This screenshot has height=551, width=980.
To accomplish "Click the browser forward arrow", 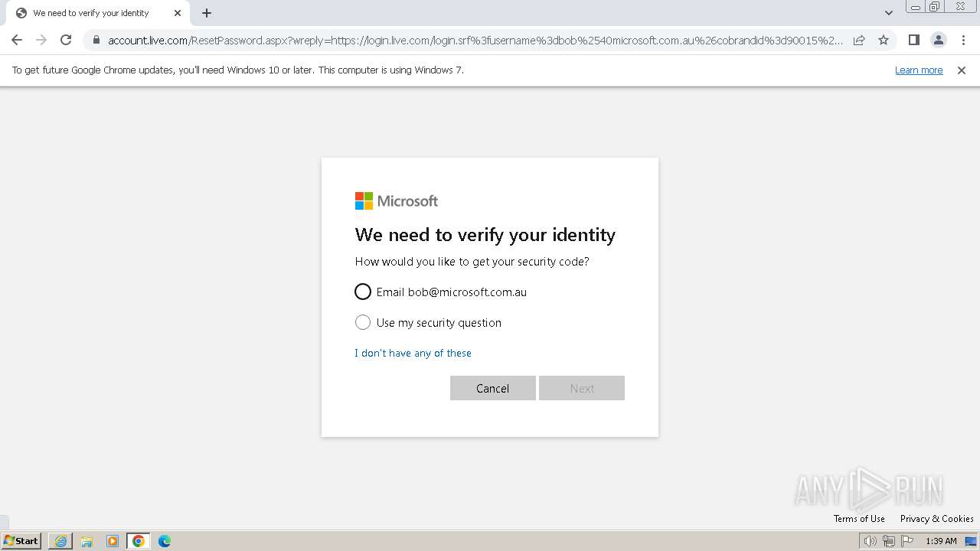I will point(41,40).
